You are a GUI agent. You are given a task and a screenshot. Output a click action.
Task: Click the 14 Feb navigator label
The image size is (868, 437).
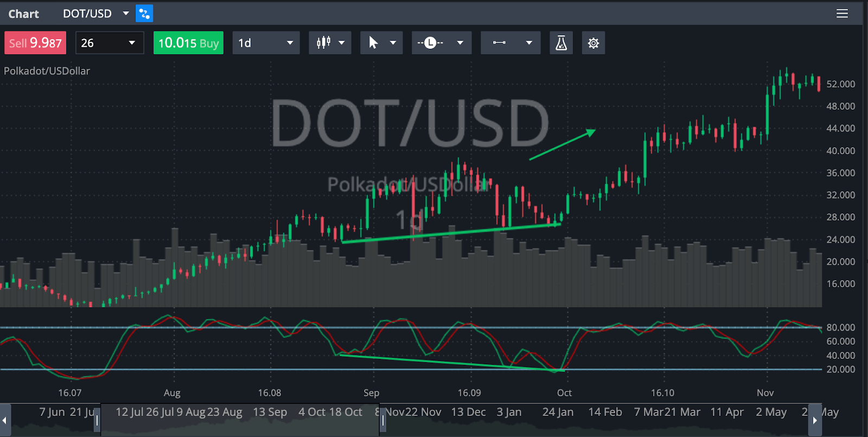pos(605,412)
